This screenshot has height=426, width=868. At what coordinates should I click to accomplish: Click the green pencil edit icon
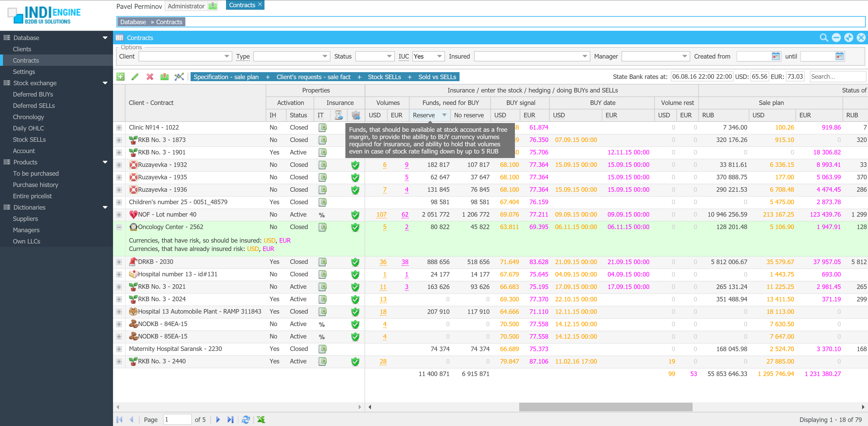point(135,77)
